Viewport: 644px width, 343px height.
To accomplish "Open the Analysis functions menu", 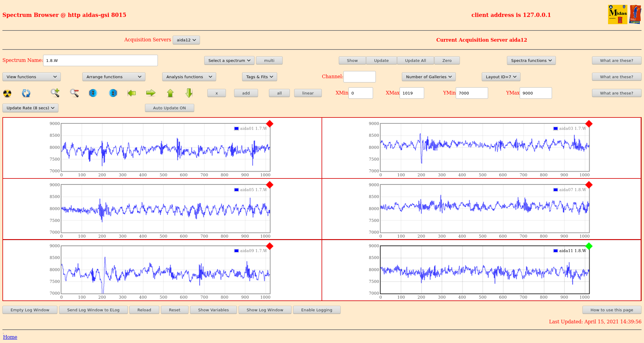I will pos(189,77).
